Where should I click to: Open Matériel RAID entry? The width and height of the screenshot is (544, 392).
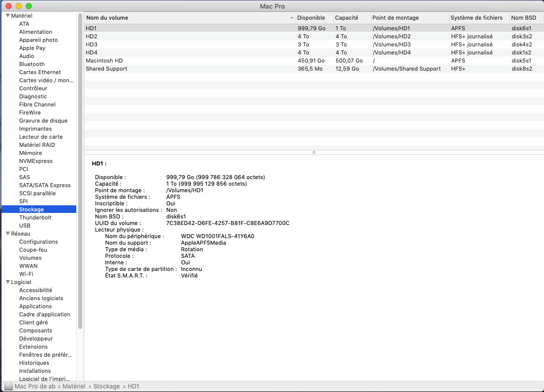tap(37, 145)
